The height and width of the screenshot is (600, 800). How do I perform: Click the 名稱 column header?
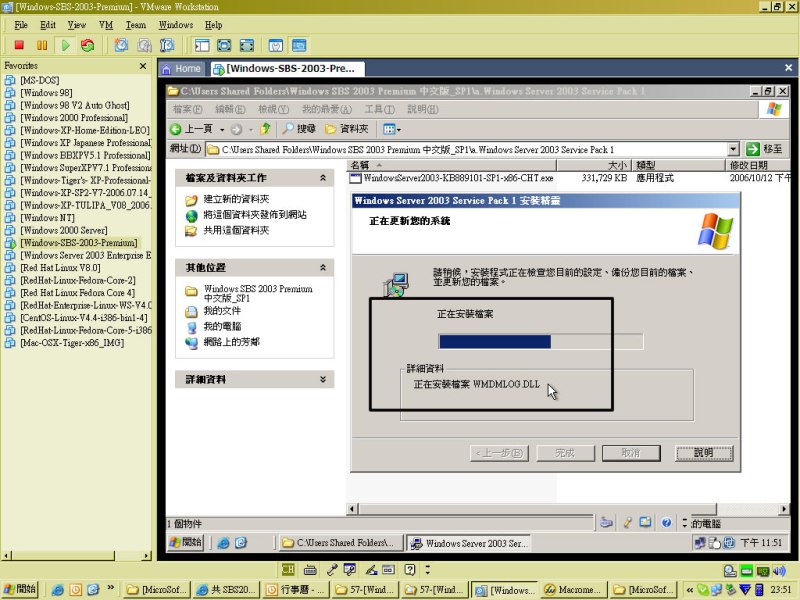pyautogui.click(x=452, y=165)
